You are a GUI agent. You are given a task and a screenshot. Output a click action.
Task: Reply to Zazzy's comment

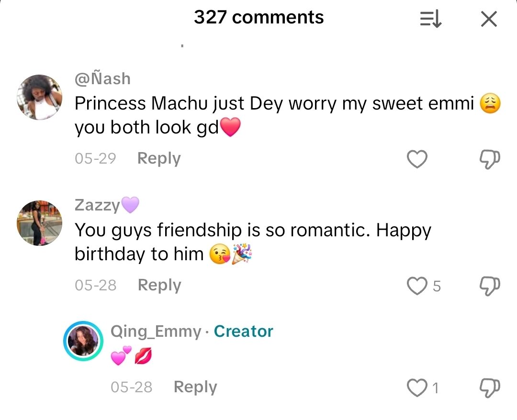[x=159, y=285]
